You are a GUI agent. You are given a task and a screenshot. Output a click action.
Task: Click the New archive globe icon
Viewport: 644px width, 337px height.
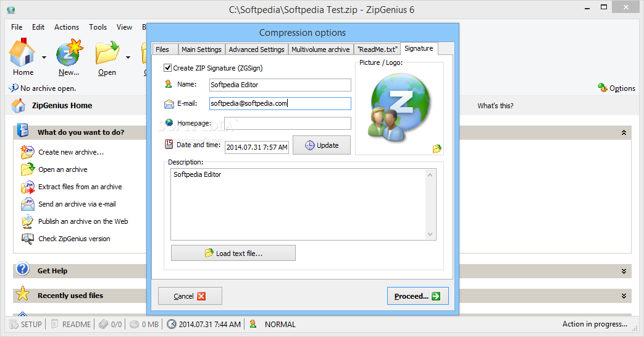[69, 53]
